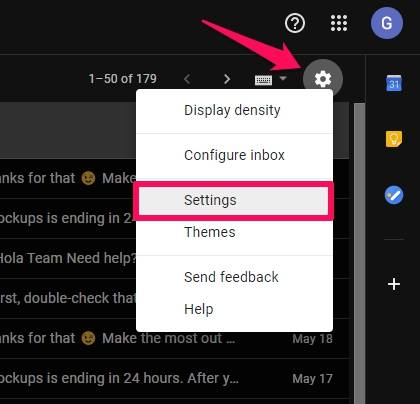Select Settings in the gear menu
This screenshot has width=420, height=404.
tap(234, 201)
